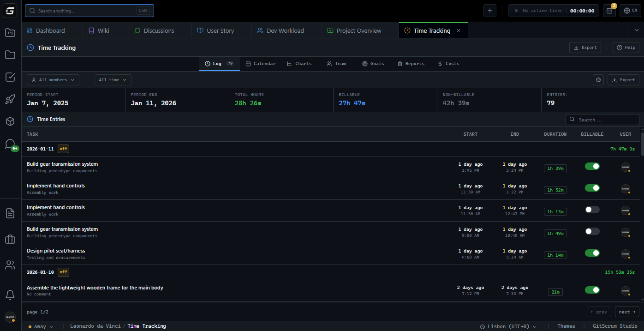Enable billable for second Implement hand controls entry

(592, 209)
